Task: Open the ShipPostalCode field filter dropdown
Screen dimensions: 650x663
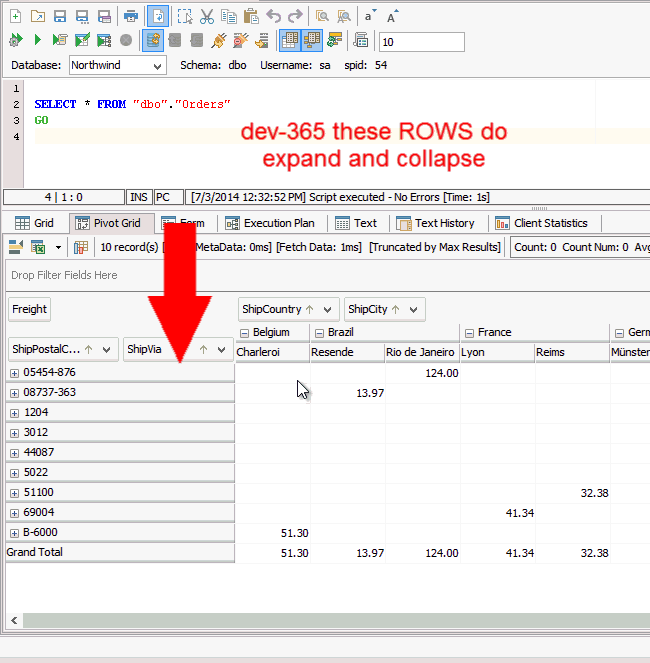Action: click(x=107, y=349)
